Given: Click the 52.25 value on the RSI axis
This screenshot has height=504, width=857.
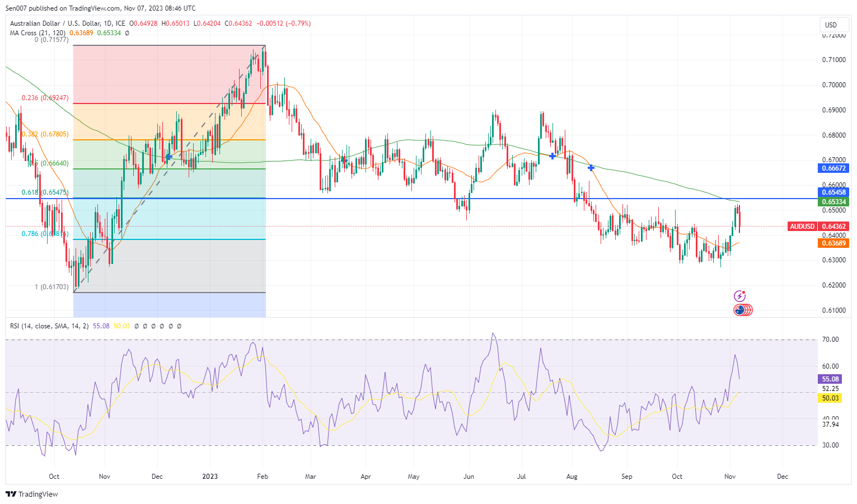Looking at the screenshot, I should pos(830,389).
